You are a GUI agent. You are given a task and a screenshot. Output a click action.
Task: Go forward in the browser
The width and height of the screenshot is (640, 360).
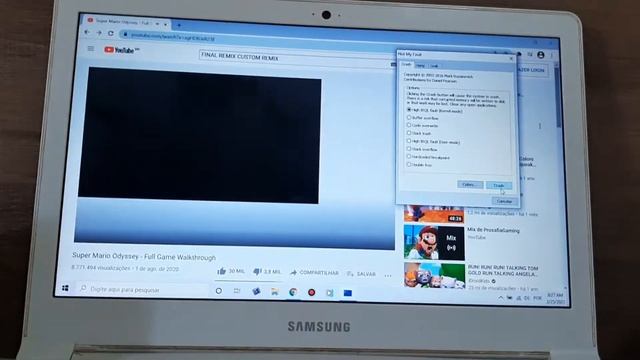point(99,33)
